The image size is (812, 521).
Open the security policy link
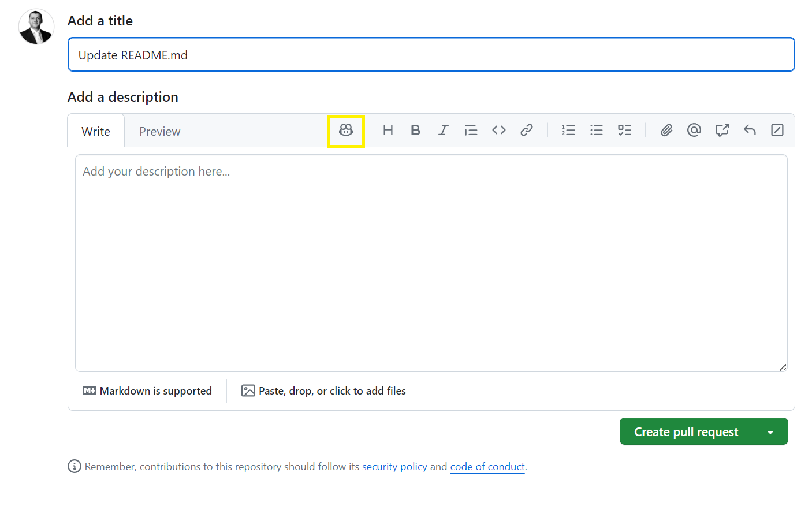[x=394, y=467]
